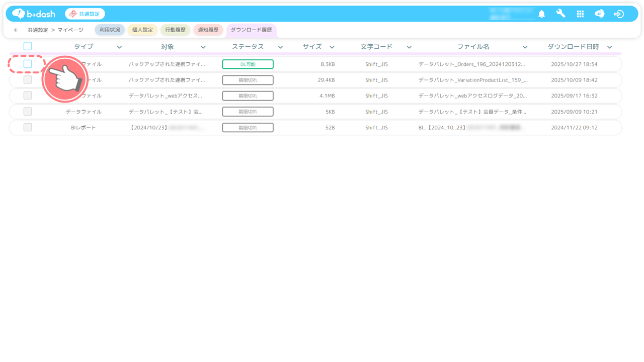644x362 pixels.
Task: Go back using the left arrow
Action: point(16,30)
